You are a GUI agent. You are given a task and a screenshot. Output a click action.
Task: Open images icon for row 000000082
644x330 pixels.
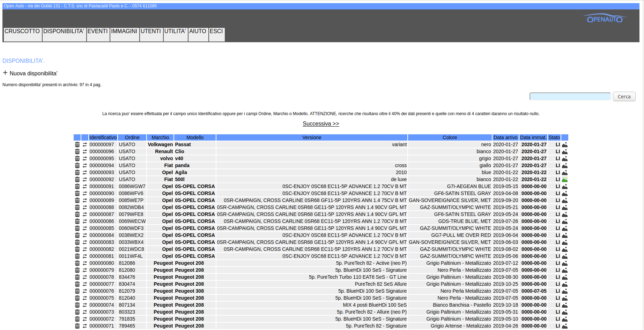pyautogui.click(x=565, y=249)
